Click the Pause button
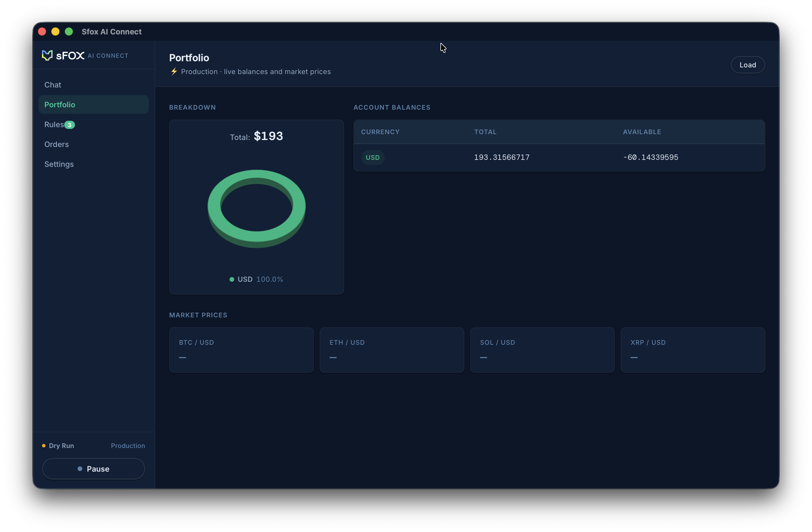This screenshot has width=812, height=532. [x=94, y=469]
